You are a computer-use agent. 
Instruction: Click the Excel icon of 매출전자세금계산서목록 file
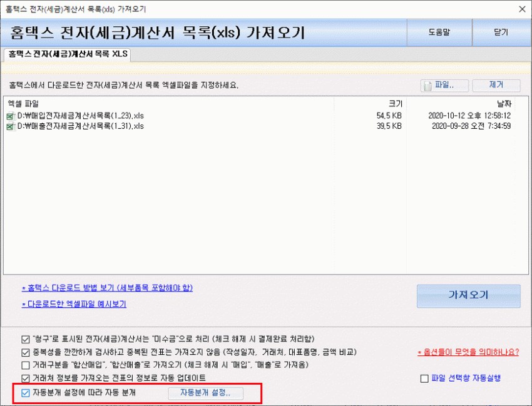click(x=11, y=126)
